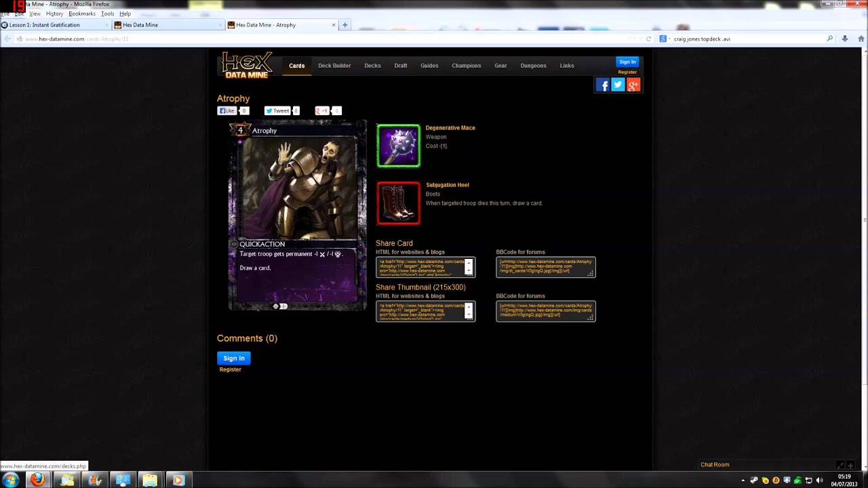Open a new browser tab

click(344, 25)
